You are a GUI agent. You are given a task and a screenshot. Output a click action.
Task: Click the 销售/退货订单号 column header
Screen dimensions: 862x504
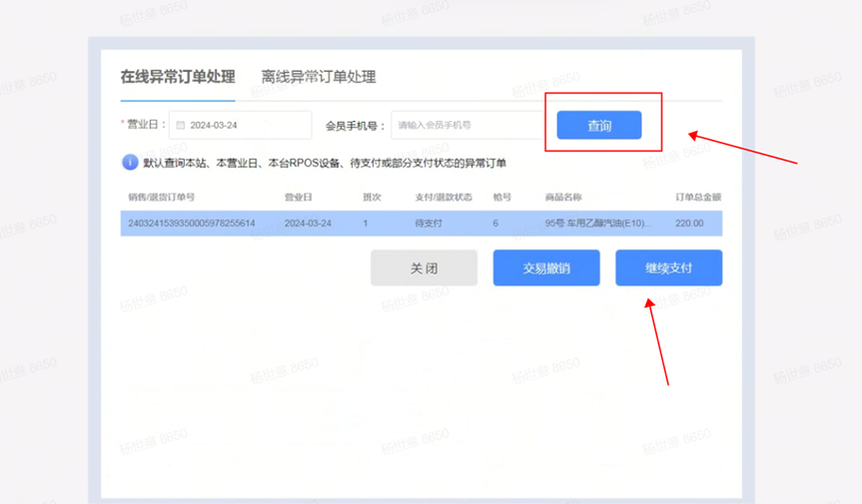161,198
